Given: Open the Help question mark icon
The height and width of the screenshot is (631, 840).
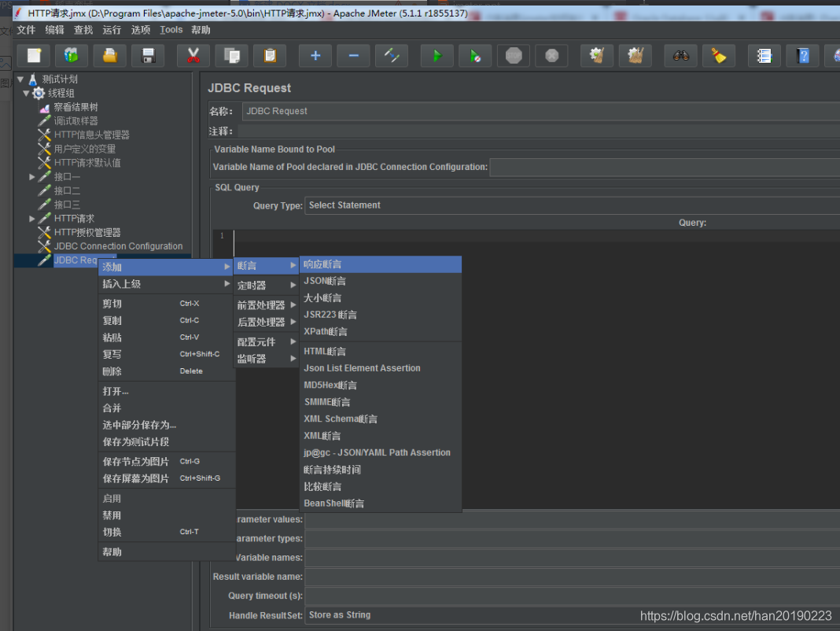Looking at the screenshot, I should 802,56.
